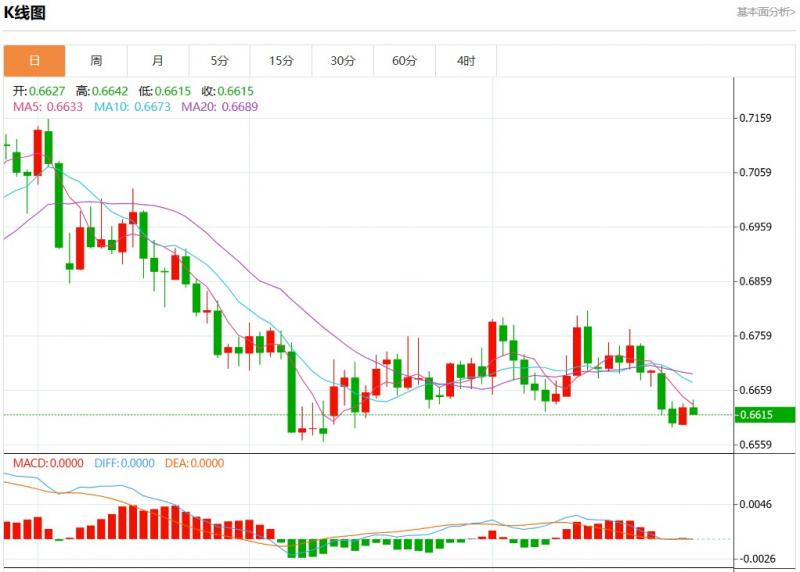Select the 4时 four-hour tab

click(466, 61)
